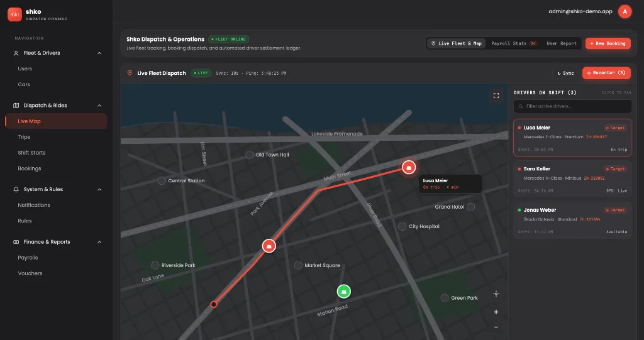Target driver Luca Meier

click(615, 128)
